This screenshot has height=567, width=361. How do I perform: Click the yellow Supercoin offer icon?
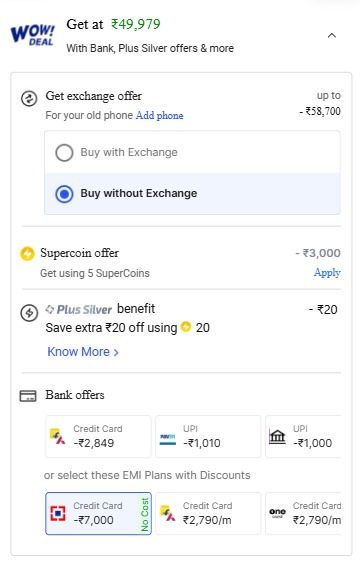click(27, 253)
